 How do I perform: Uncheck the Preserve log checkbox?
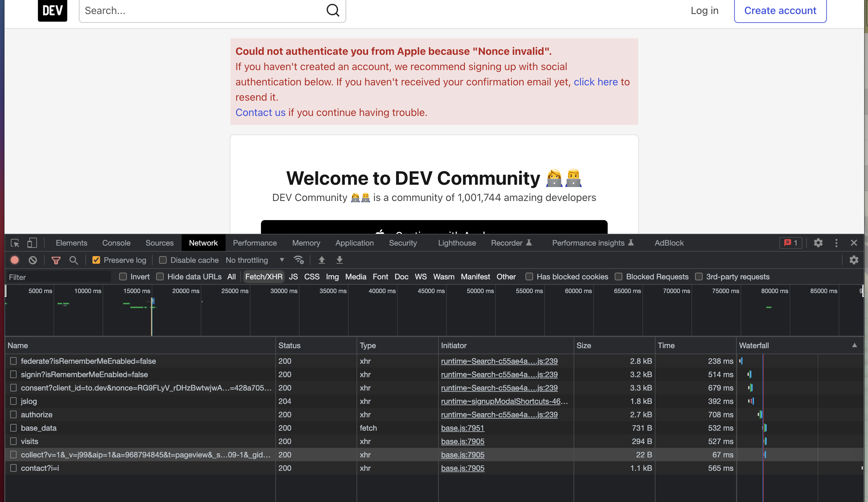tap(96, 260)
